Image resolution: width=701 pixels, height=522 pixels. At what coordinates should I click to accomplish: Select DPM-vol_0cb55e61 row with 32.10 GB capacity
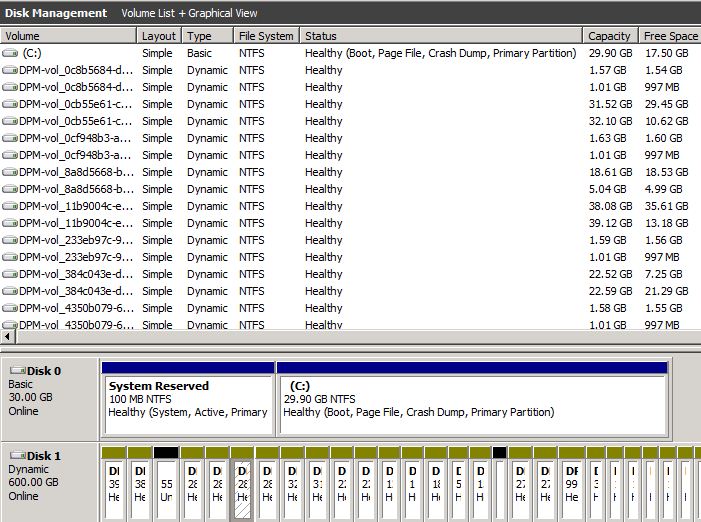350,121
